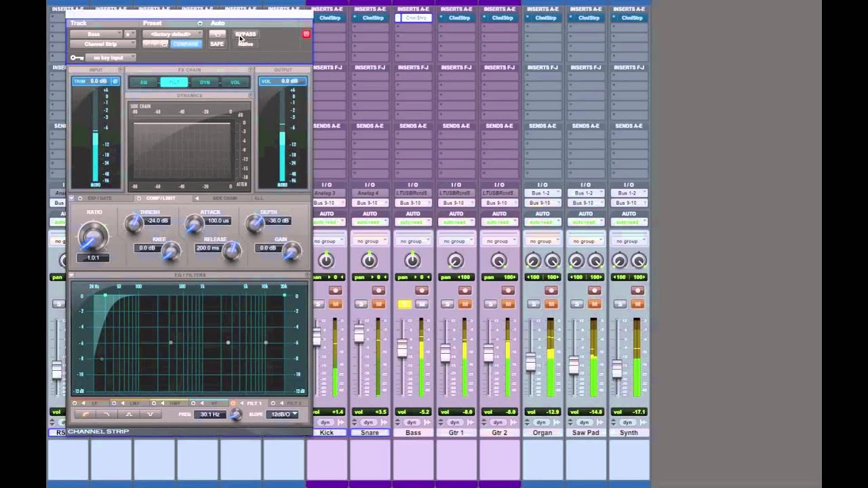This screenshot has height=488, width=868.
Task: Click the filter FREQ knob
Action: click(x=236, y=415)
